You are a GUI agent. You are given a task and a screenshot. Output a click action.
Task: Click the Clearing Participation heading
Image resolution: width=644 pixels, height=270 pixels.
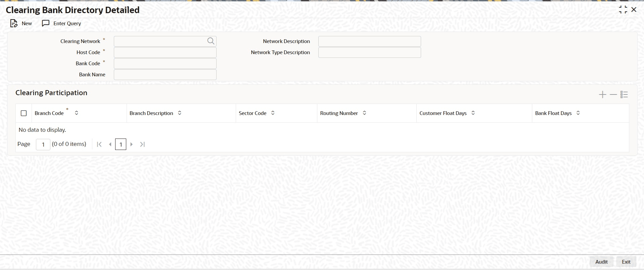point(51,93)
